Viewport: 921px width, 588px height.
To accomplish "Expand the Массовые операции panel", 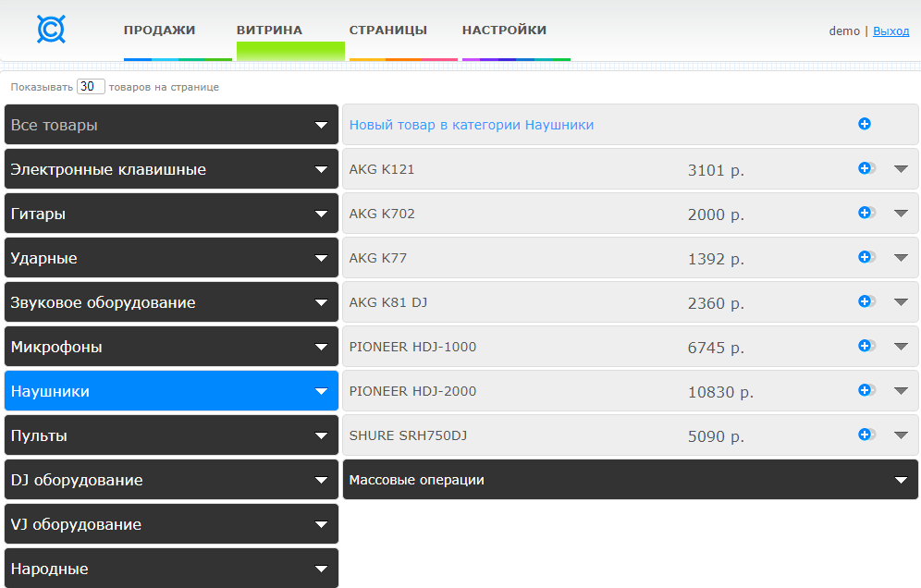I will [902, 480].
